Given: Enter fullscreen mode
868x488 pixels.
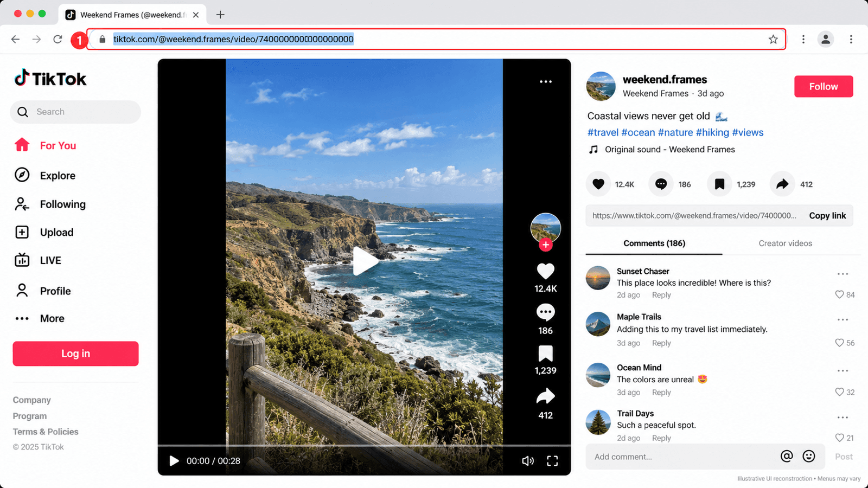Looking at the screenshot, I should 552,461.
